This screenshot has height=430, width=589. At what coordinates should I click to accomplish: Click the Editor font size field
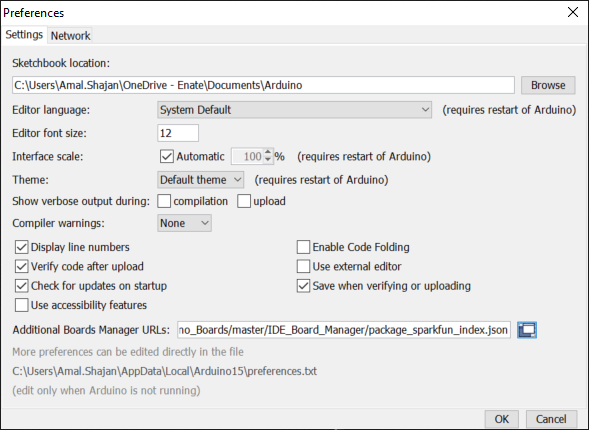tap(178, 133)
